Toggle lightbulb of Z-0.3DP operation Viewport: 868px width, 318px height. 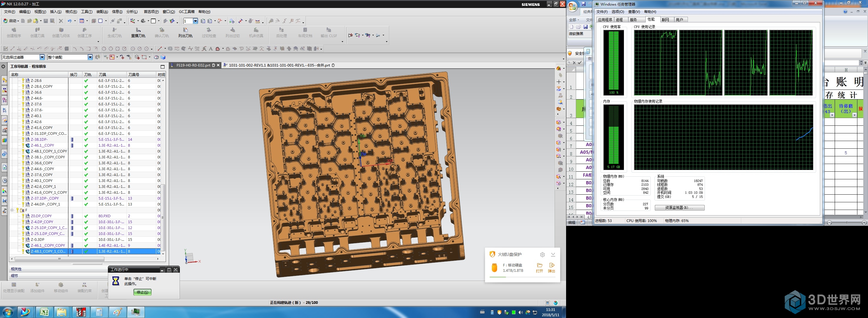23,240
